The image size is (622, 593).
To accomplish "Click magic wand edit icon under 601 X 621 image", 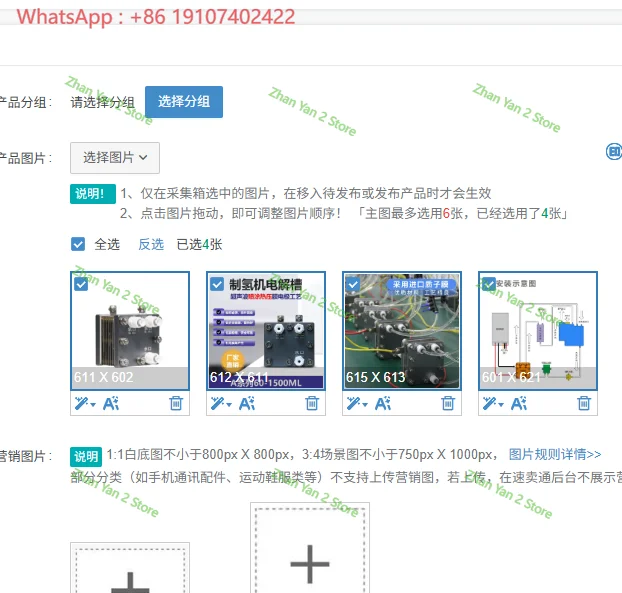I will click(490, 404).
